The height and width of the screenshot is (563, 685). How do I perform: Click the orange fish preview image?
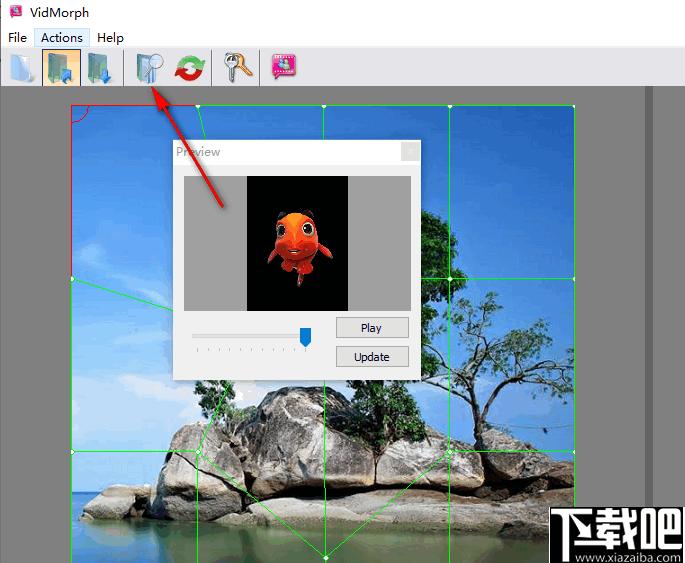coord(298,243)
